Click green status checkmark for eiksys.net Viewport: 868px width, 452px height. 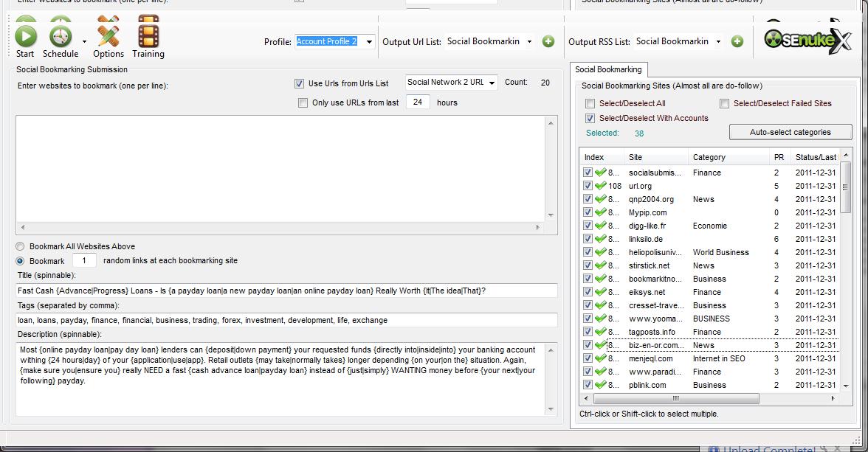(x=600, y=291)
